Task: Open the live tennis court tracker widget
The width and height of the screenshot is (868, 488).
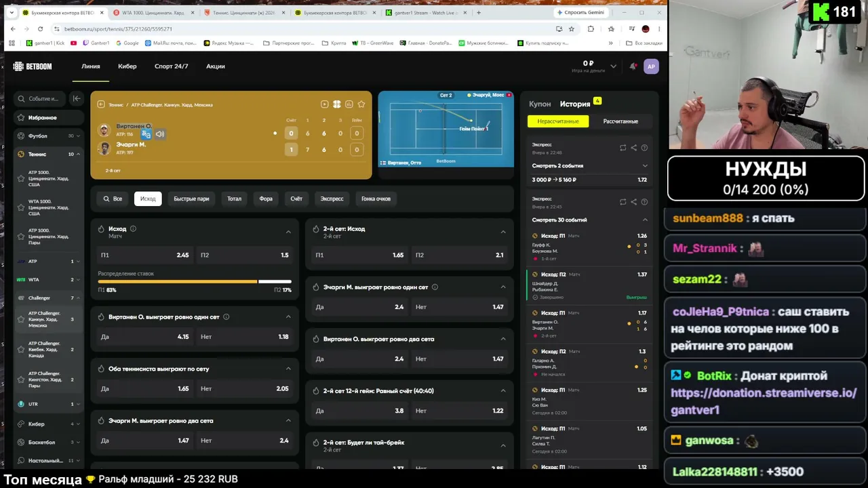Action: 446,129
